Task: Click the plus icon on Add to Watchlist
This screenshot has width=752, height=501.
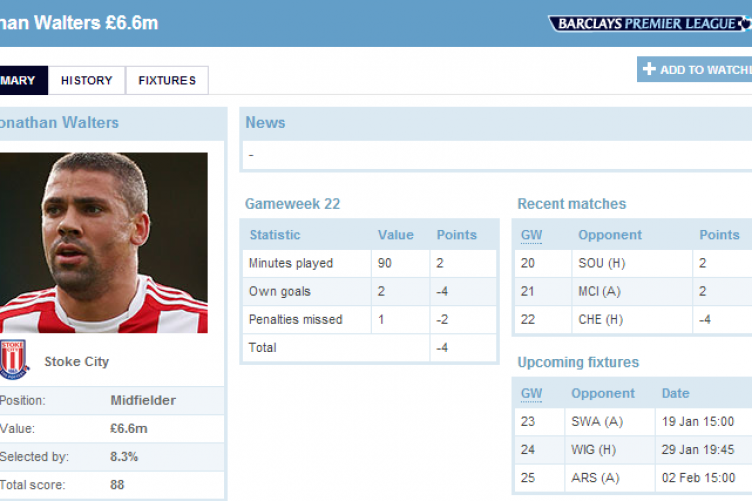Action: click(x=650, y=70)
